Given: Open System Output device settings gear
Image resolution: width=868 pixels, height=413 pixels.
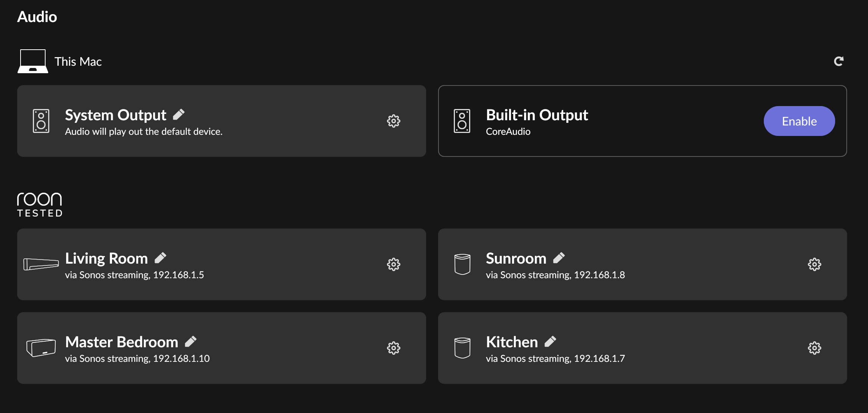Looking at the screenshot, I should tap(393, 121).
